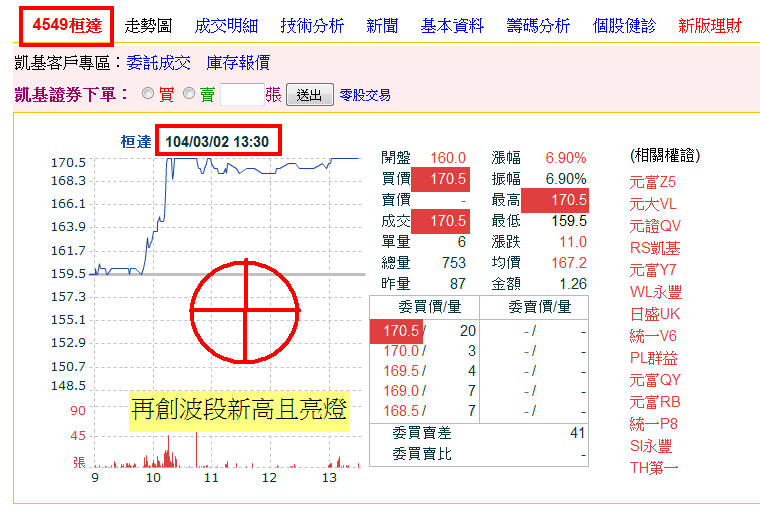Go to the 技術分析 tab

pyautogui.click(x=311, y=26)
